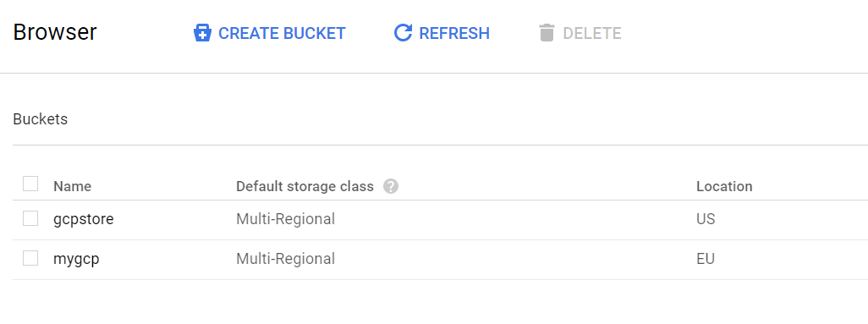Click the Default storage class column header

[305, 187]
